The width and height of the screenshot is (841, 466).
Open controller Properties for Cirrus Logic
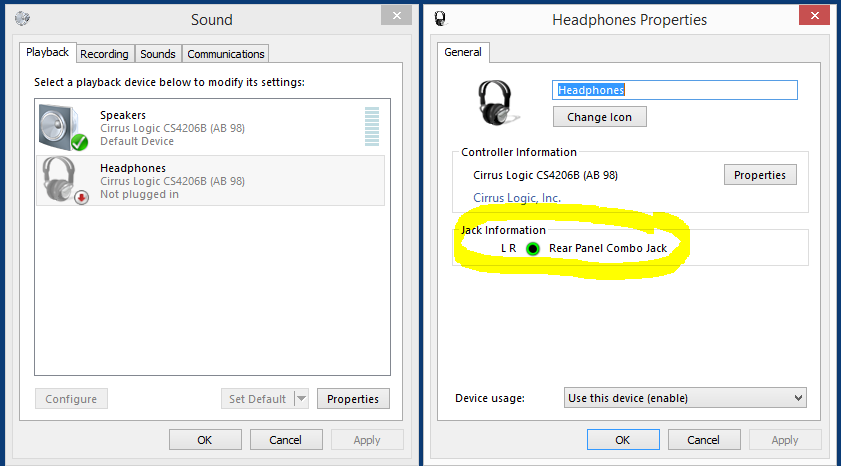760,175
